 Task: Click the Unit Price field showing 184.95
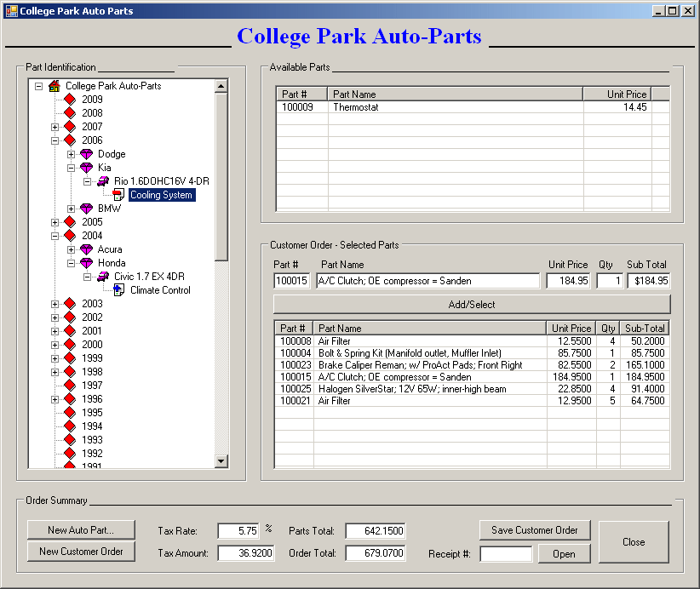click(568, 281)
